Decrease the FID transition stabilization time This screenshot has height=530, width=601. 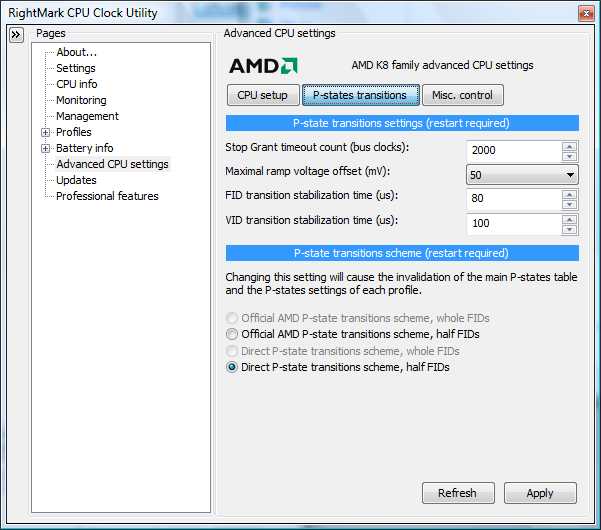[x=569, y=204]
